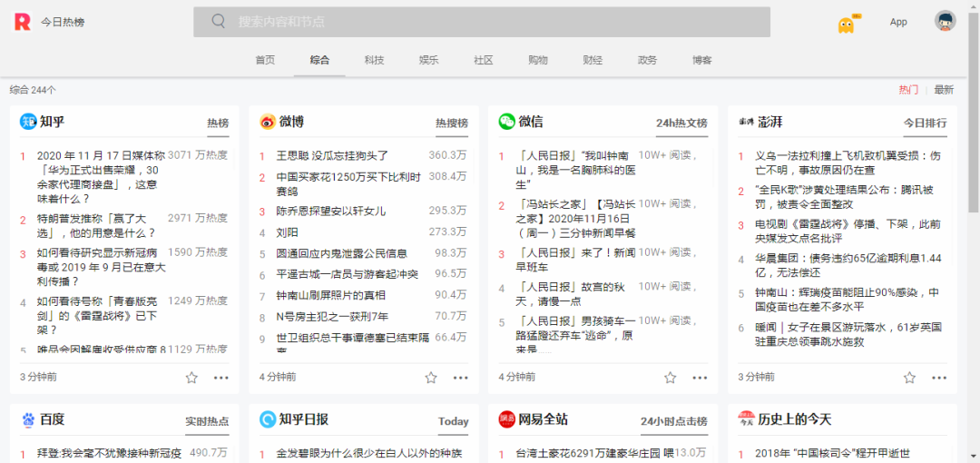The image size is (980, 463).
Task: Click the 360.3万 heat value
Action: [447, 154]
